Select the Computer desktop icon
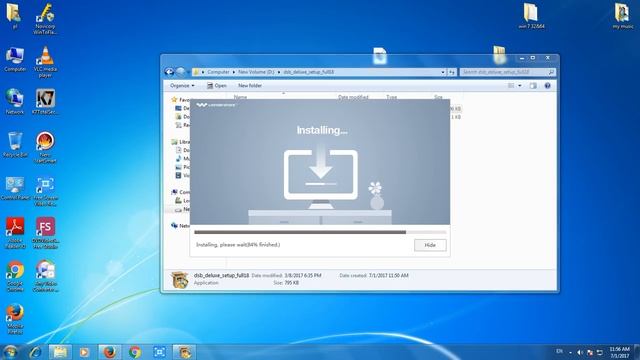The image size is (640, 360). 15,59
